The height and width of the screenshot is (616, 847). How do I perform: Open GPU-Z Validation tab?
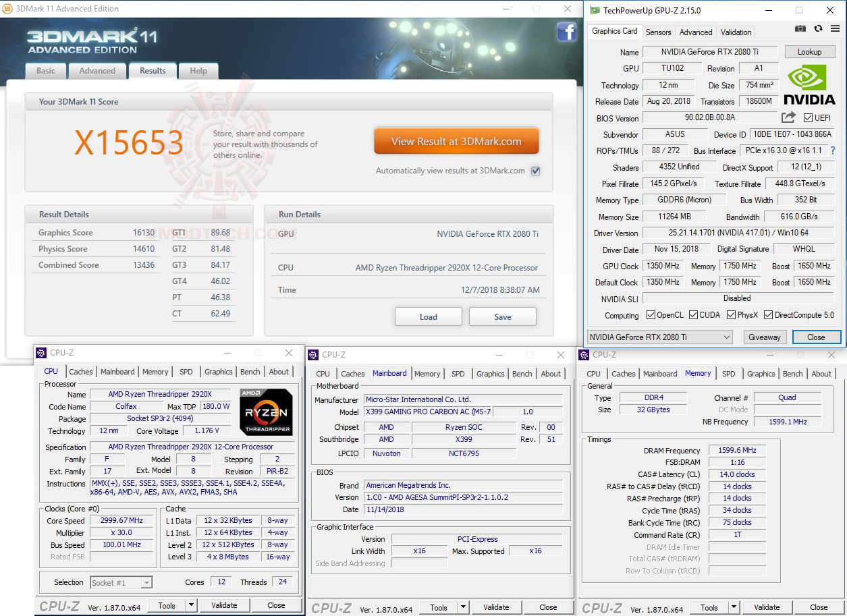(736, 32)
